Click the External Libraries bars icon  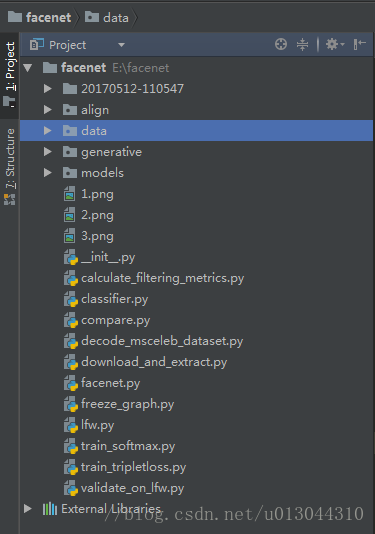[50, 509]
